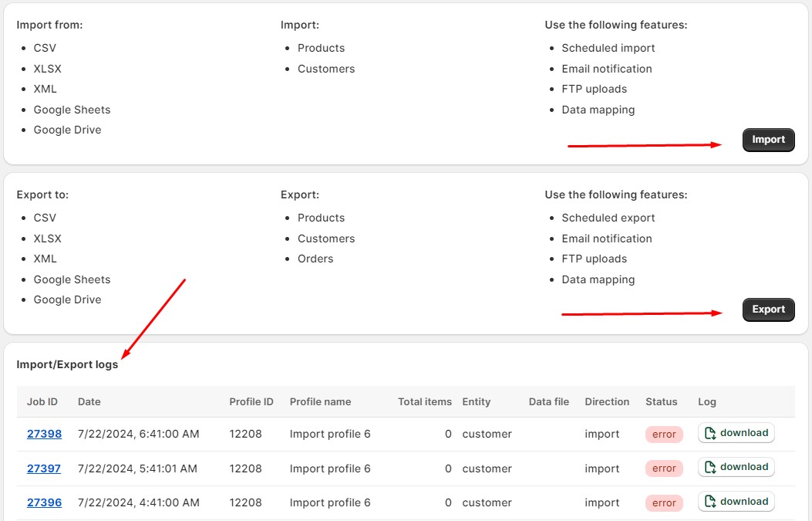This screenshot has width=812, height=521.
Task: Sort the logs by the Date column
Action: click(90, 401)
